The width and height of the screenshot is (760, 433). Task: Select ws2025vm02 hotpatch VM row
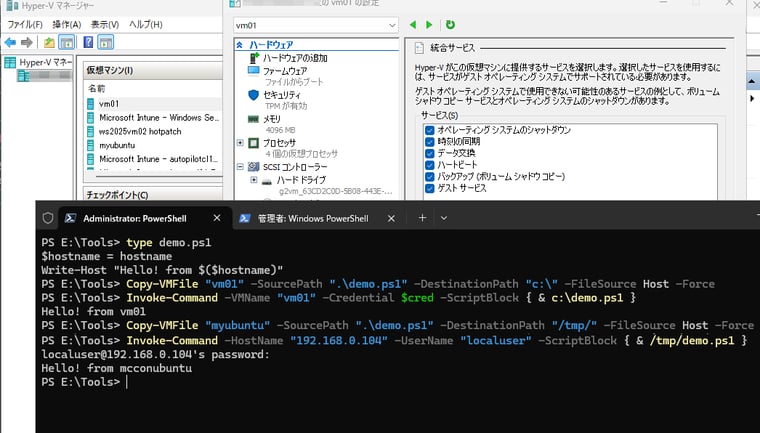(x=153, y=131)
